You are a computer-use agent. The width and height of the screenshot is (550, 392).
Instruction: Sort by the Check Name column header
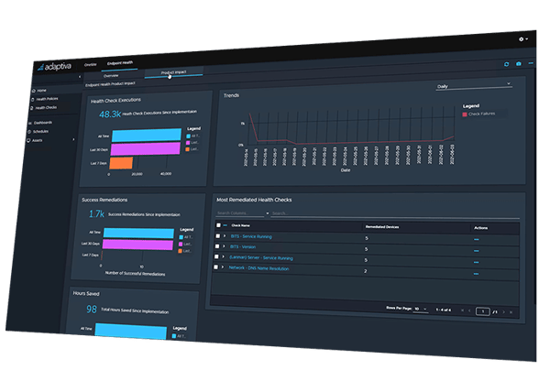pyautogui.click(x=240, y=225)
